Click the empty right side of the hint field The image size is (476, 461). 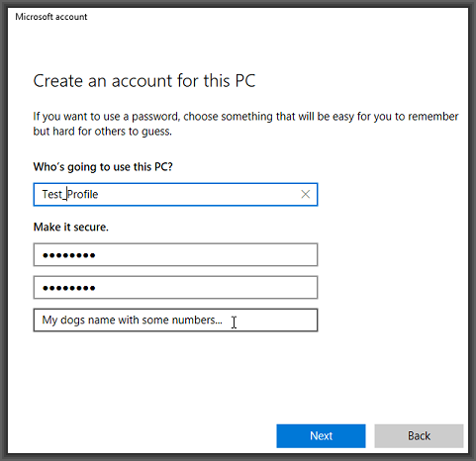click(x=277, y=321)
